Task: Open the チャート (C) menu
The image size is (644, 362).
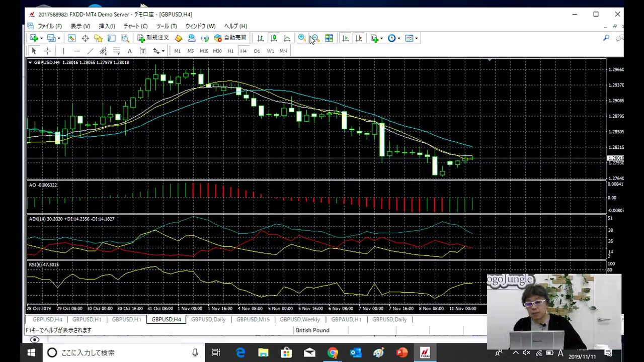Action: (x=135, y=26)
